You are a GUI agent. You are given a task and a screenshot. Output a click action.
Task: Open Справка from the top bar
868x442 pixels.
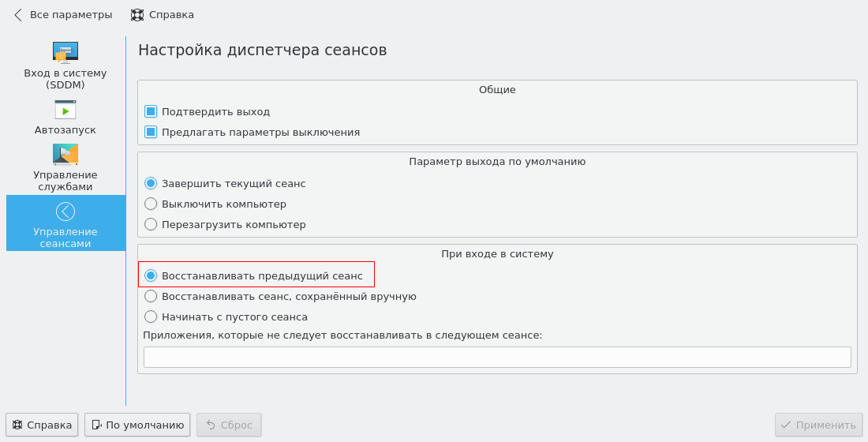(163, 15)
